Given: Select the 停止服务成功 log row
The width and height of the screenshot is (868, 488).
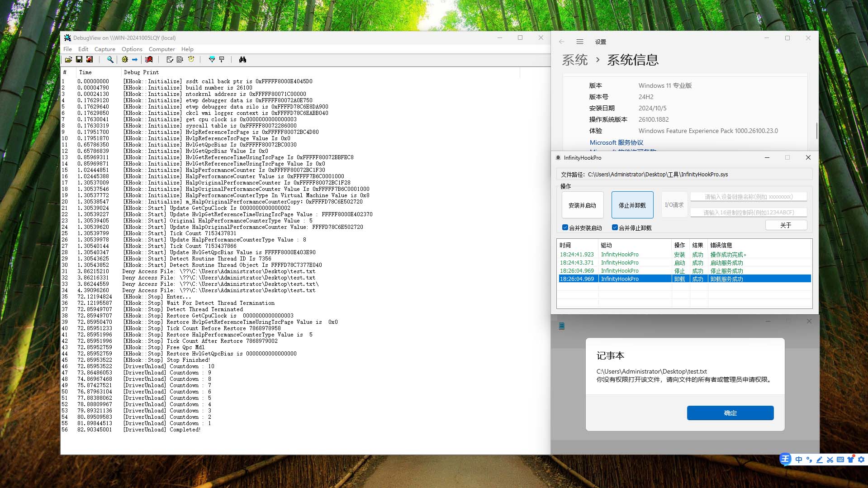Looking at the screenshot, I should (x=684, y=271).
